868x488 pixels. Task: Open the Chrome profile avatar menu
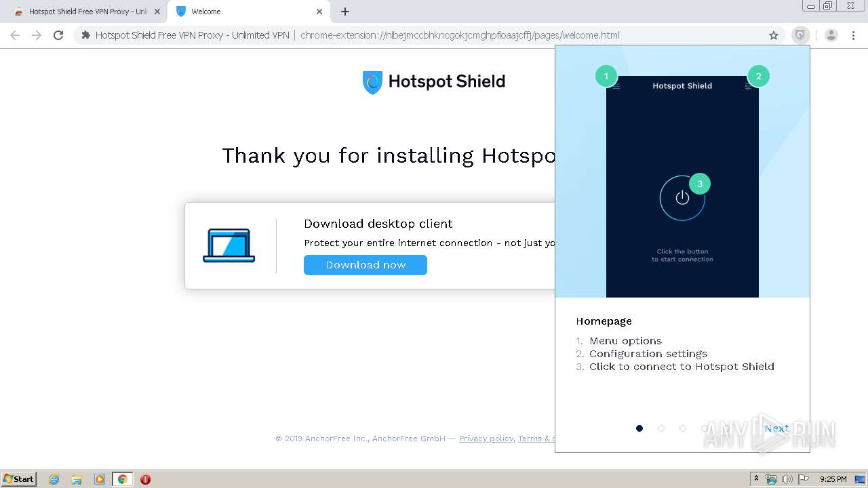click(831, 35)
